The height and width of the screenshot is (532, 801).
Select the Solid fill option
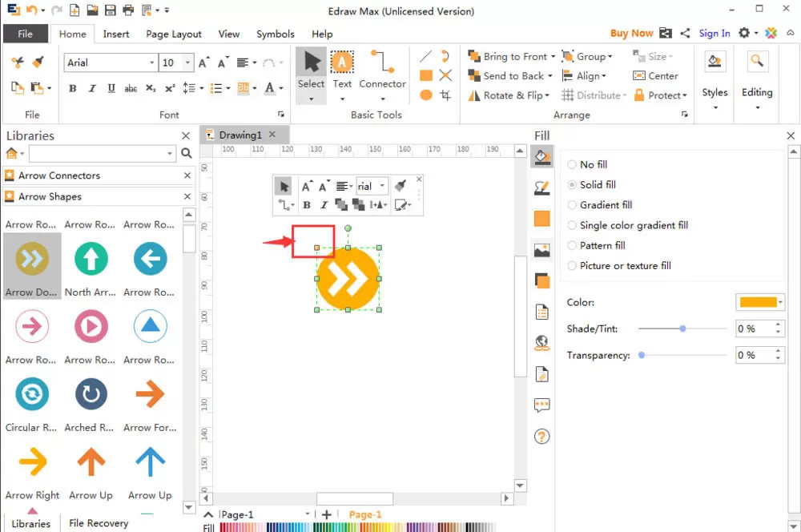tap(592, 184)
